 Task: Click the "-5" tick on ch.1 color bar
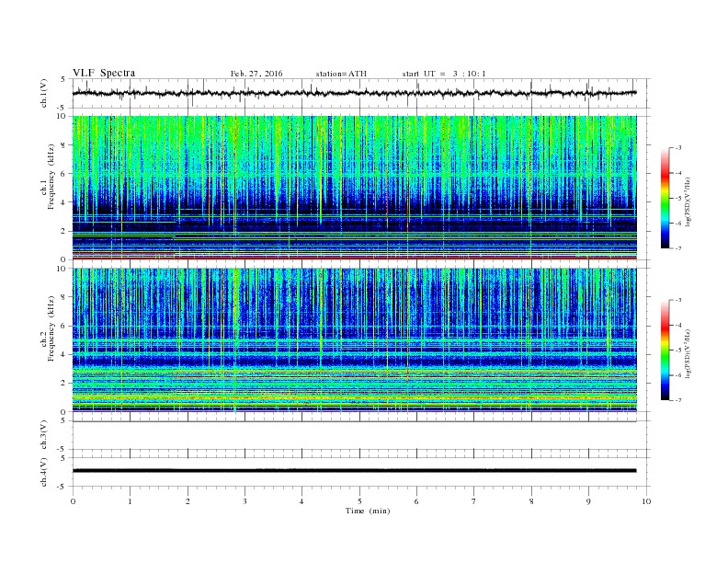(x=677, y=199)
